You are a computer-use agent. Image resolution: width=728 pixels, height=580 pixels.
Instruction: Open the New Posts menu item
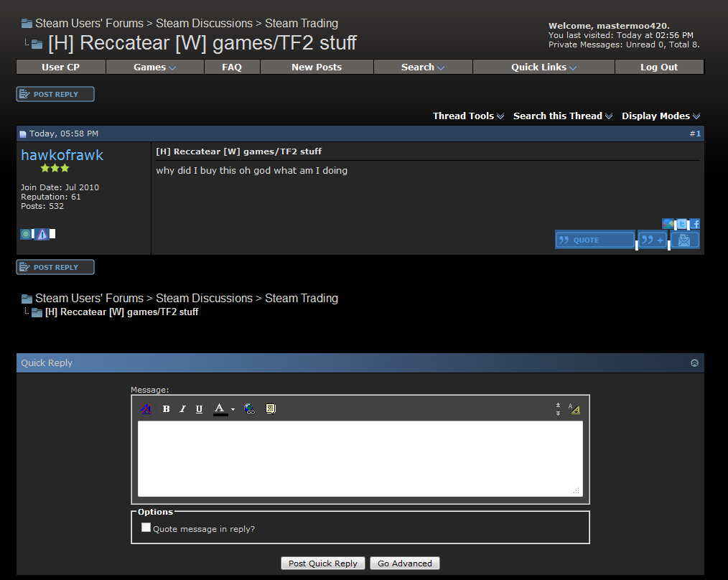(x=317, y=67)
